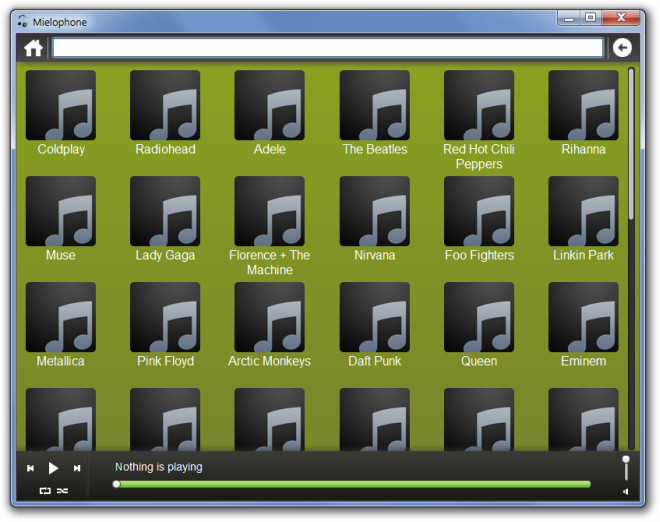Select the Rihanna artist icon

pos(583,105)
